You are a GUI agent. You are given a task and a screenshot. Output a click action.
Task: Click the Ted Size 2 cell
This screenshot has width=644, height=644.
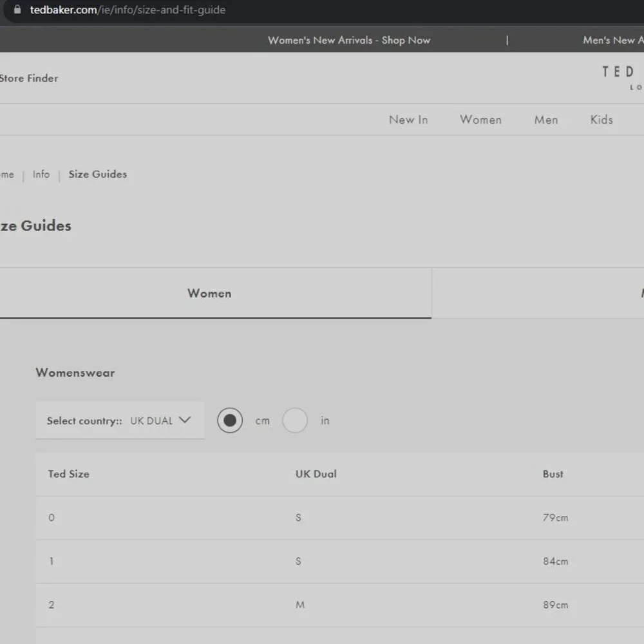pyautogui.click(x=52, y=605)
